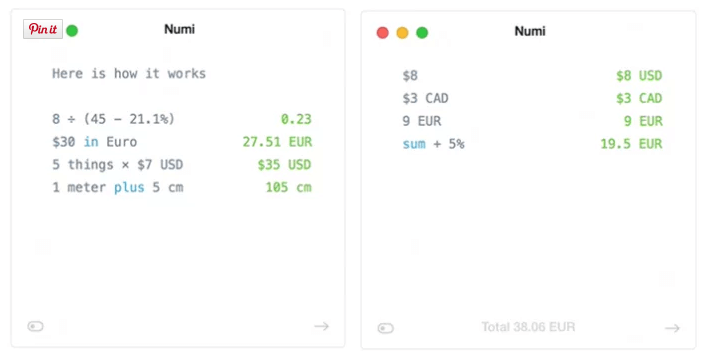Click the Total 38.06 EUR label

pos(528,327)
